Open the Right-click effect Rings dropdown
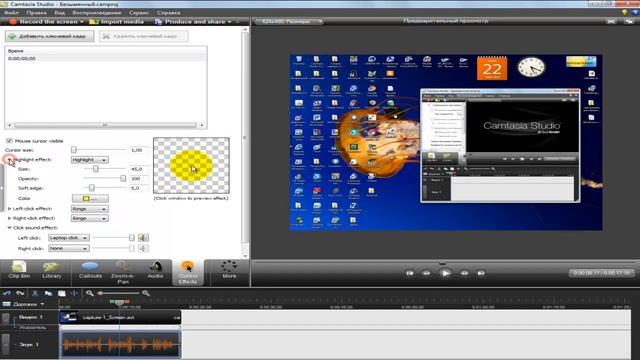This screenshot has height=360, width=640. pyautogui.click(x=89, y=218)
